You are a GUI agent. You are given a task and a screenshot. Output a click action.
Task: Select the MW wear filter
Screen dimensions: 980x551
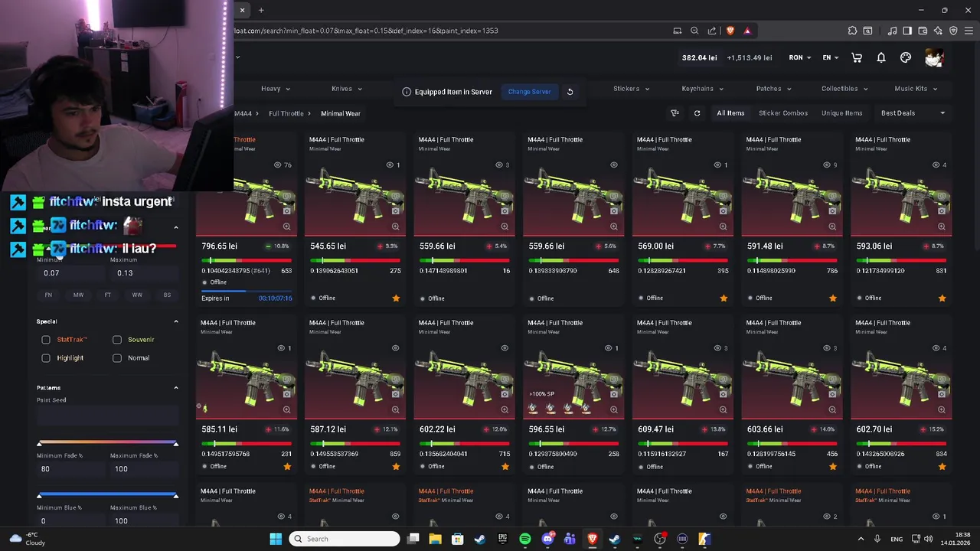click(78, 295)
